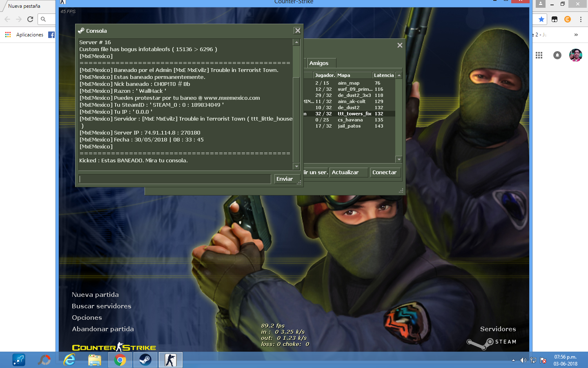Click Chrome forward arrow
This screenshot has height=368, width=588.
point(19,19)
